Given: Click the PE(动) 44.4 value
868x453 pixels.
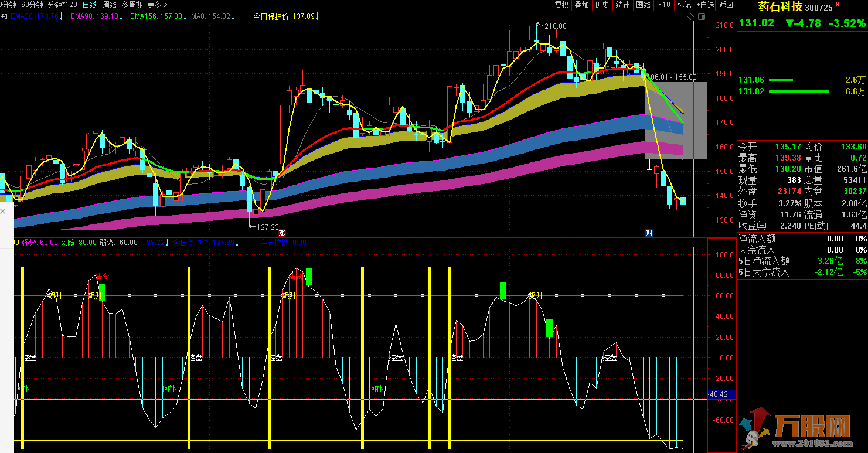Looking at the screenshot, I should point(859,226).
